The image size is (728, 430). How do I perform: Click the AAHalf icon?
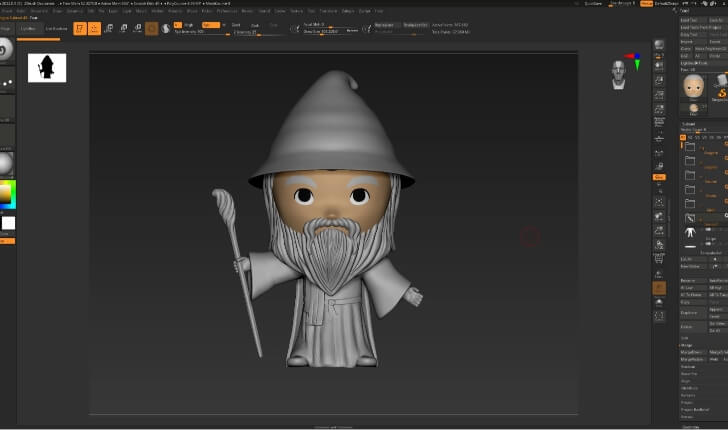(659, 110)
